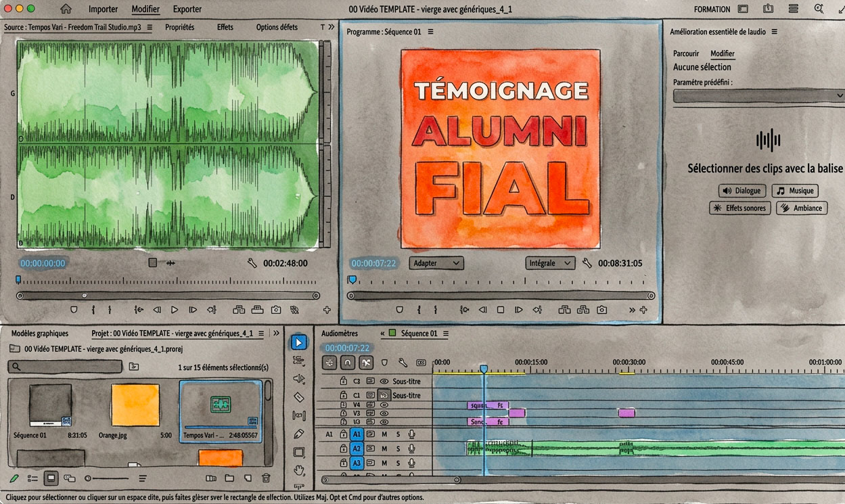Image resolution: width=845 pixels, height=504 pixels.
Task: Delete selected item with trash icon
Action: click(266, 478)
